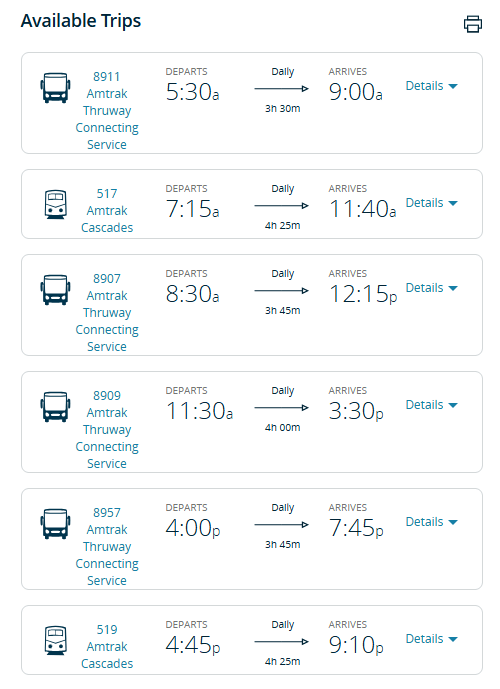
Task: Click the bus icon for trip 8911
Action: tap(55, 88)
